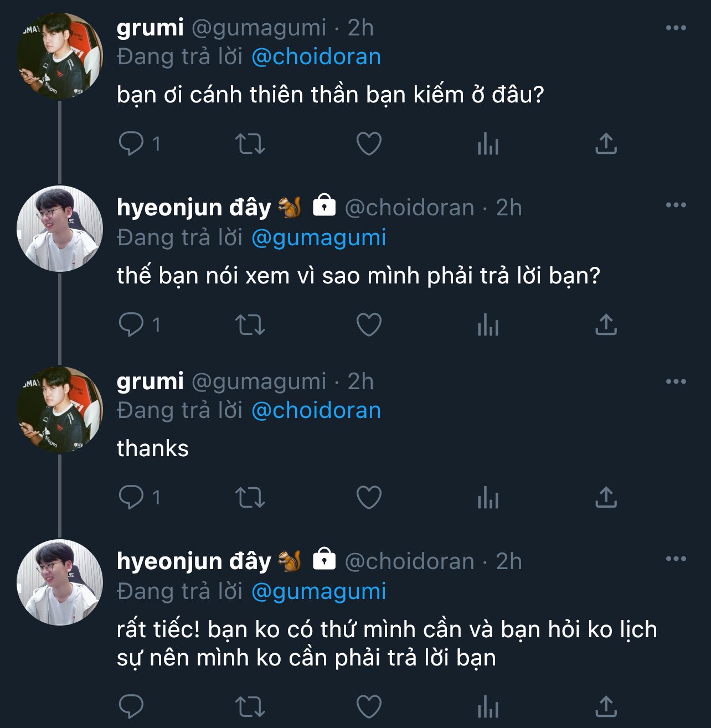
Task: Retweet the "thanks" tweet
Action: click(250, 497)
